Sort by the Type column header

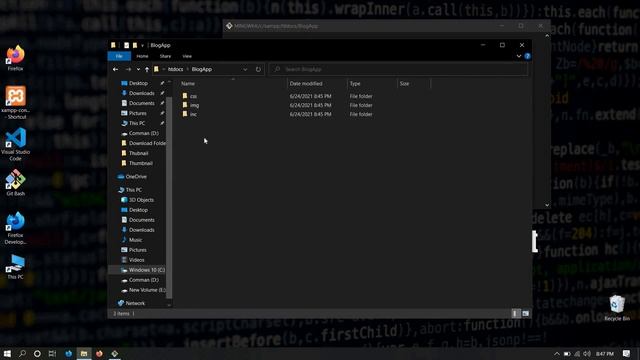pos(372,84)
